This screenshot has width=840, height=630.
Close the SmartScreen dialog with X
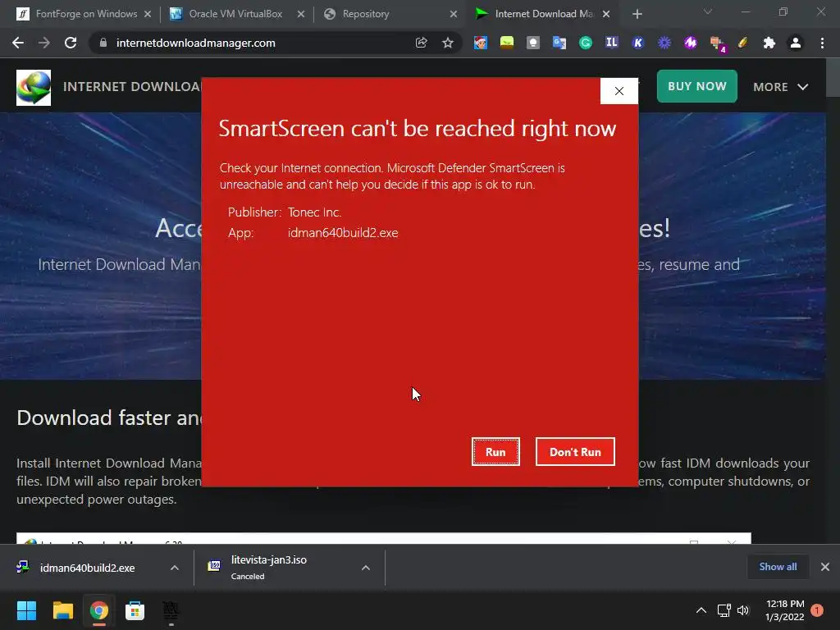[x=619, y=91]
